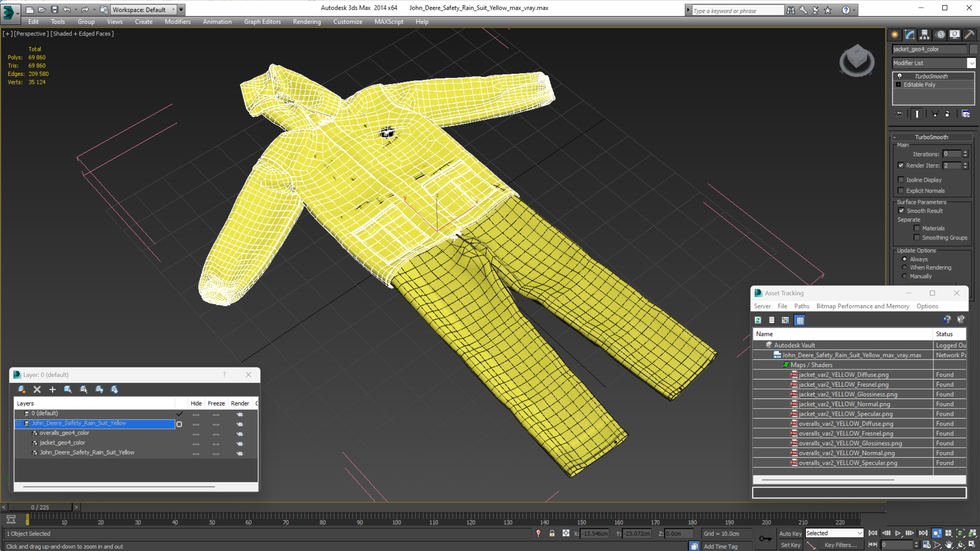980x551 pixels.
Task: Open Paths menu in Asset Tracking
Action: 802,306
